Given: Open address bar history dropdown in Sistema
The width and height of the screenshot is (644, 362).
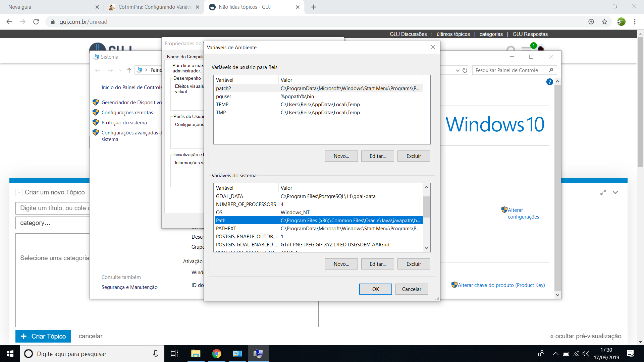Looking at the screenshot, I should tap(458, 70).
